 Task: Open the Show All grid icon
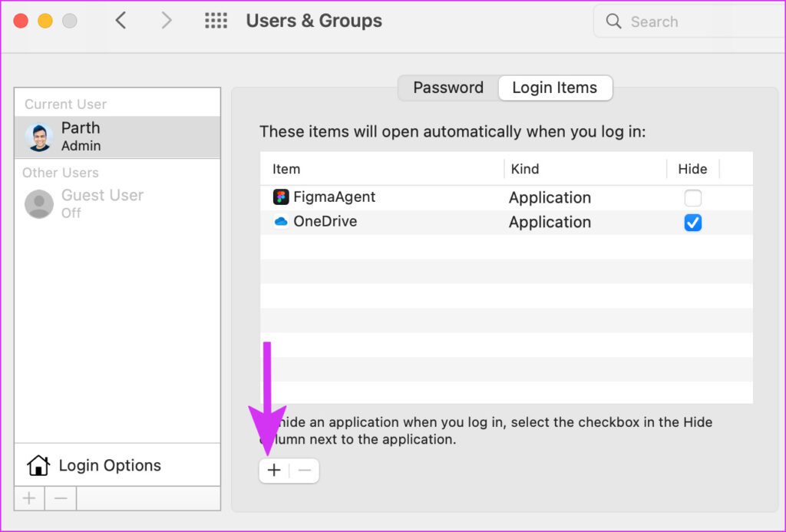[216, 21]
